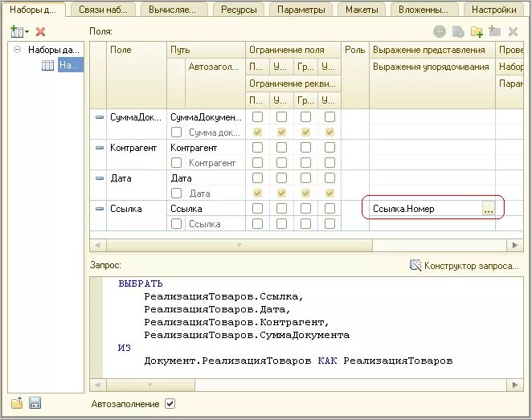This screenshot has width=532, height=420.
Task: Click the query editor horizontal scrollbar thumb
Action: tap(150, 385)
